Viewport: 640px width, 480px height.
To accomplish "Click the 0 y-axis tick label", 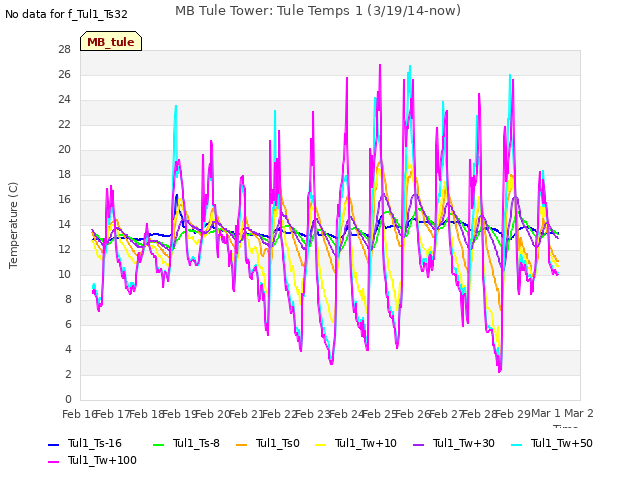I will click(68, 399).
